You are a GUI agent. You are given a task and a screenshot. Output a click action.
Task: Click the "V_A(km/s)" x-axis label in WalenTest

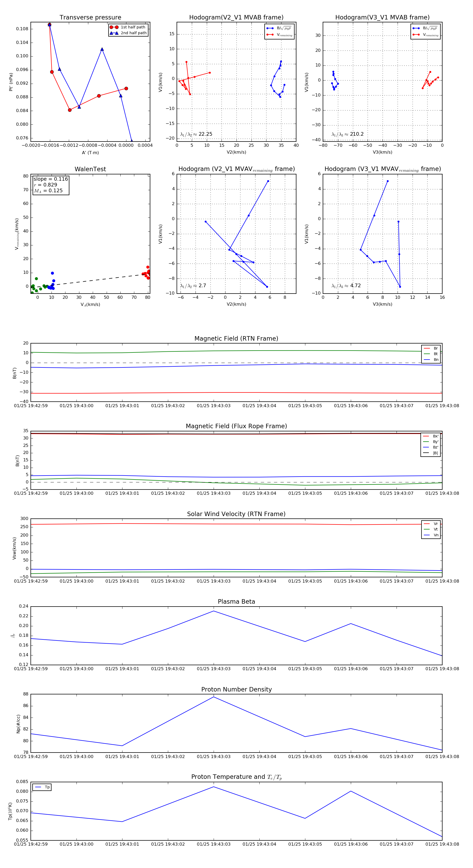point(90,305)
